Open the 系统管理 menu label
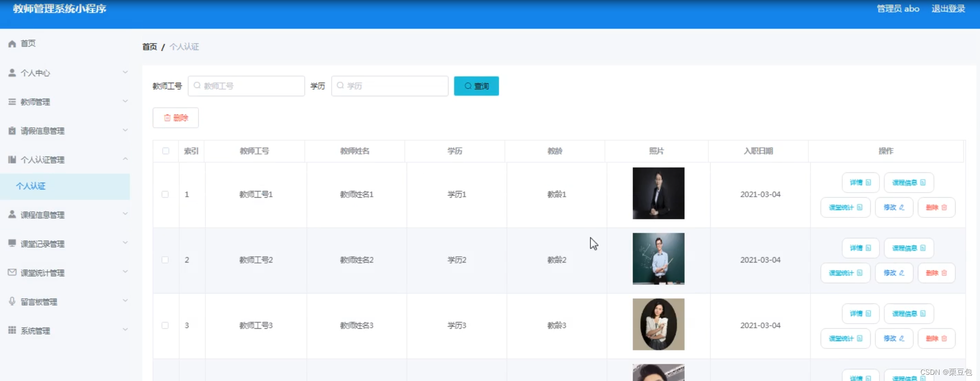Screen dimensions: 980x381 click(35, 331)
